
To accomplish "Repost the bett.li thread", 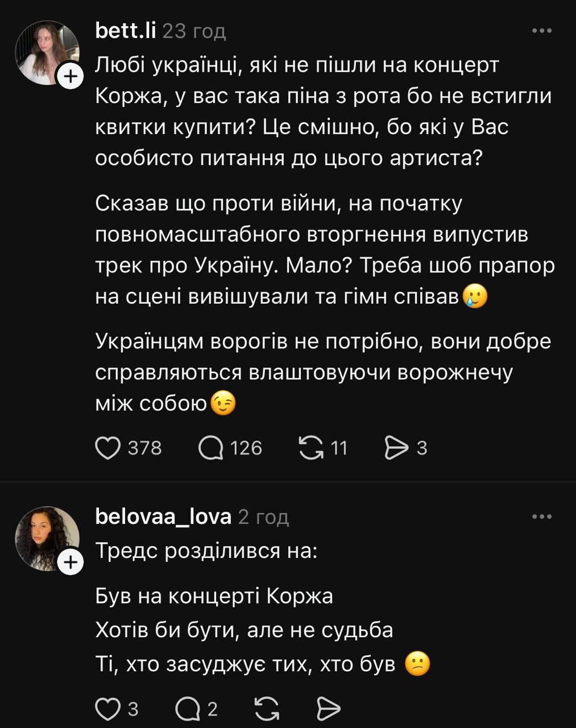I will [x=310, y=448].
